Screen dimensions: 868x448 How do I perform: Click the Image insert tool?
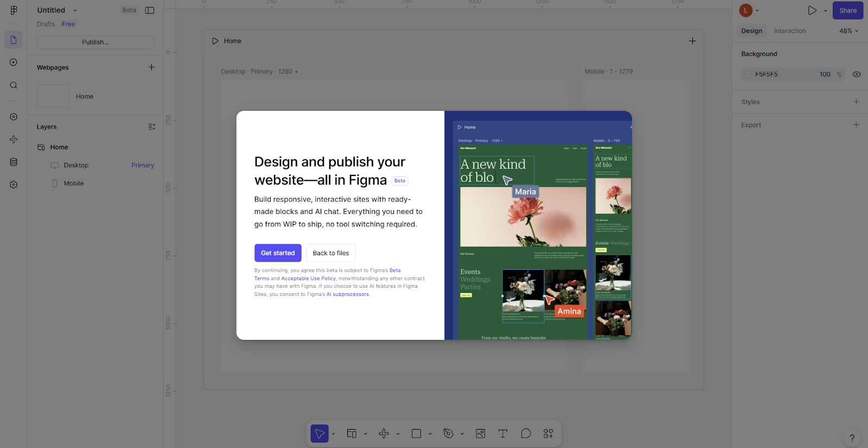[480, 433]
